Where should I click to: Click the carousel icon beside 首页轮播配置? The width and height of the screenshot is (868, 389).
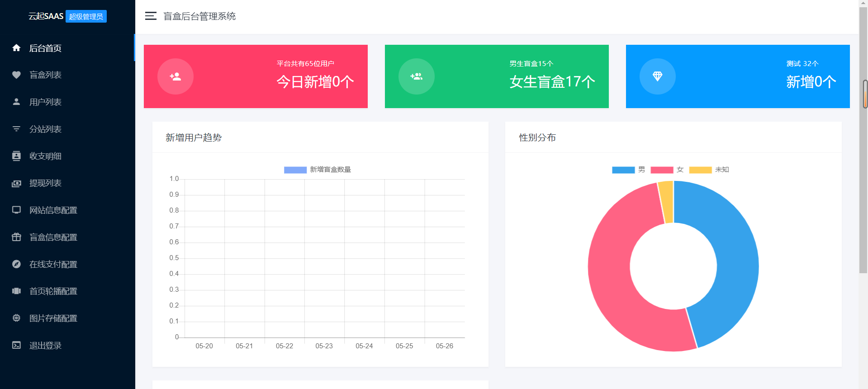(x=16, y=291)
